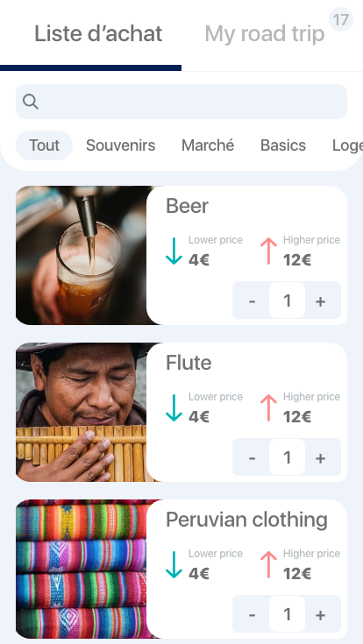Decrease Flute quantity with minus button
363x644 pixels.
[252, 458]
